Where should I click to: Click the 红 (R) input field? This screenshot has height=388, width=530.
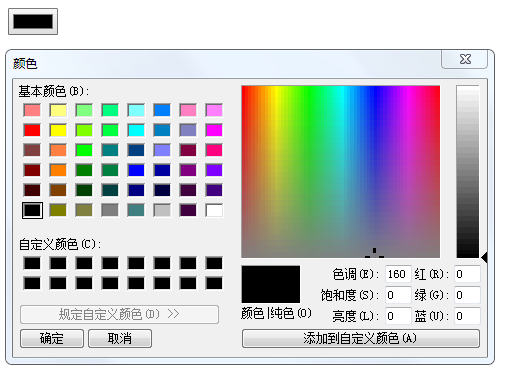467,274
